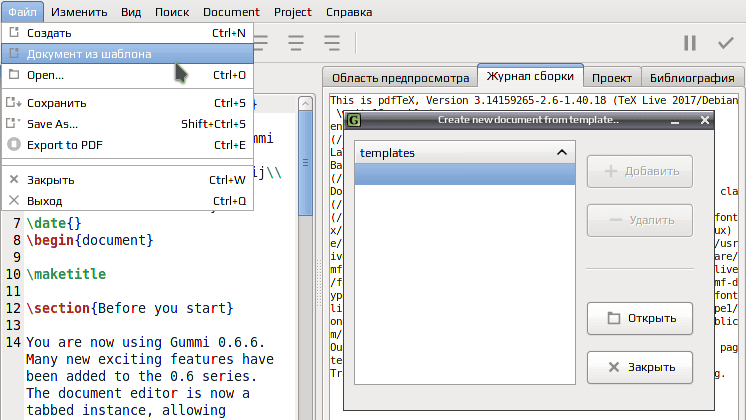Switch to the Проект tab

pyautogui.click(x=612, y=78)
